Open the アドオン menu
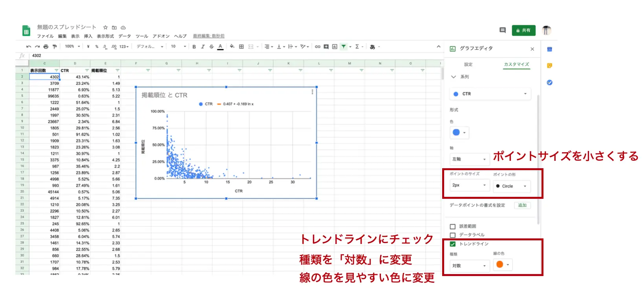 [x=161, y=36]
